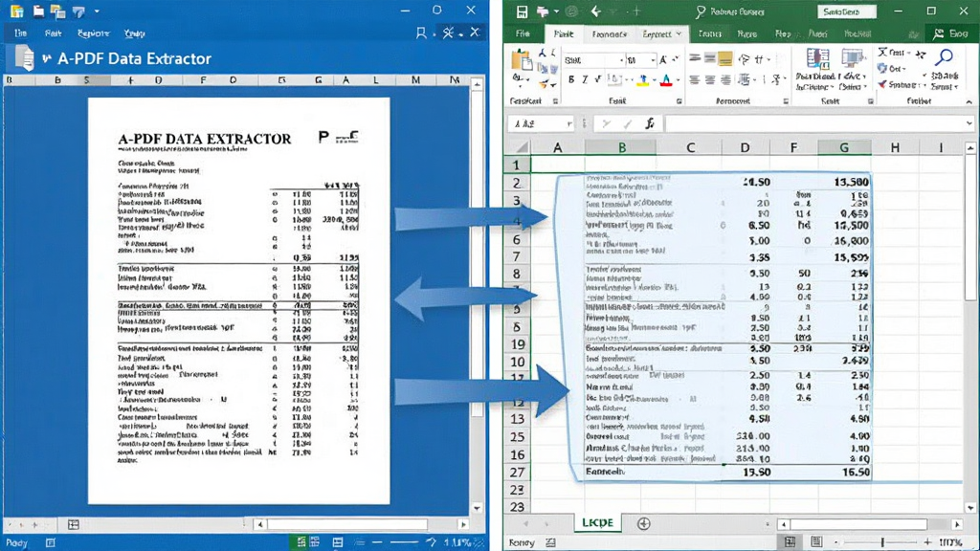Click the document logo beside A-PDF Data Extractor
This screenshot has height=551, width=980.
[24, 58]
